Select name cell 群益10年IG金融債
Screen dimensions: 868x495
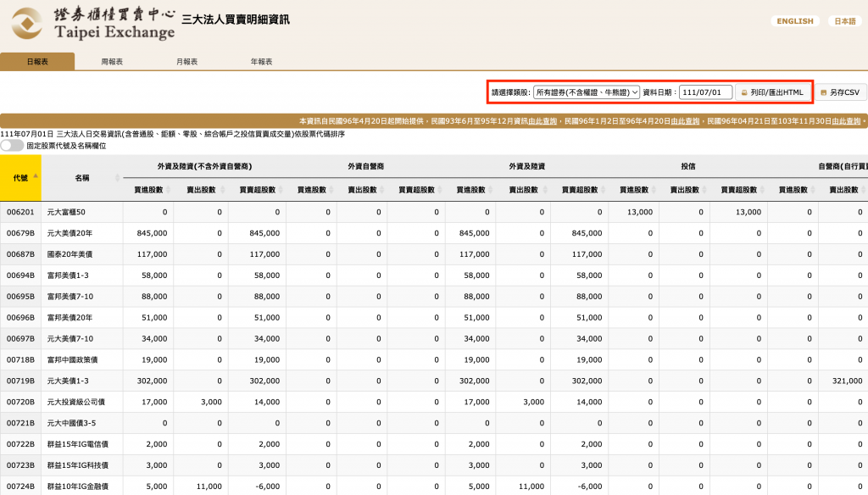pos(82,487)
